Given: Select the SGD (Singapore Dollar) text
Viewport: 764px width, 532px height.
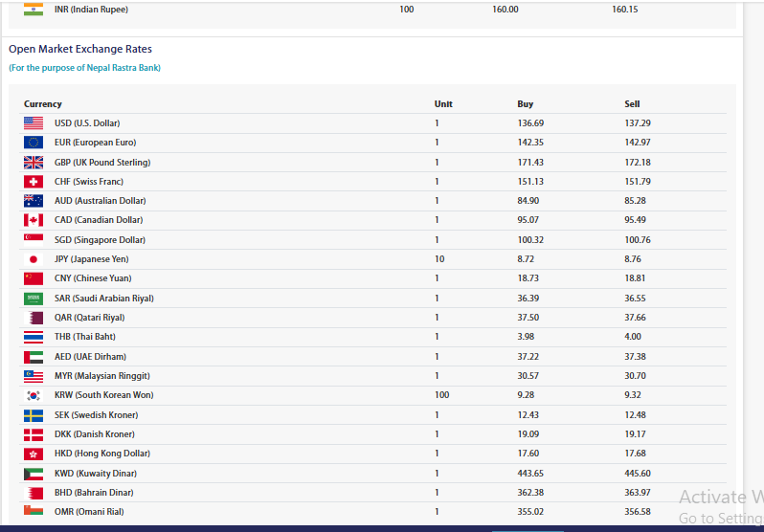Looking at the screenshot, I should (100, 240).
